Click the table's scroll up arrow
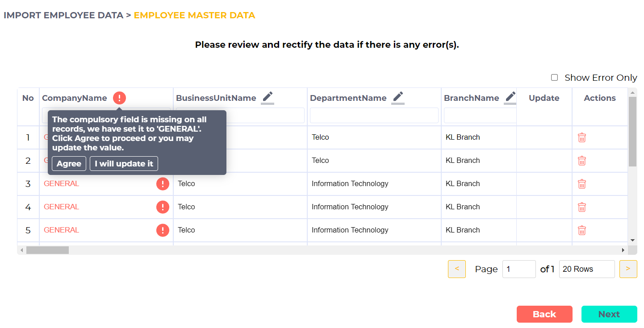 [x=632, y=92]
